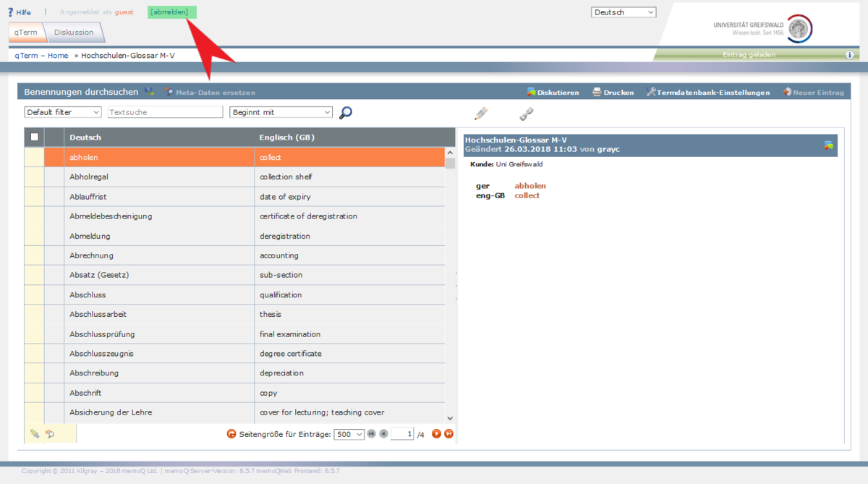Open Termdatenbank-Einstellungen wrench icon
Viewport: 868px width, 484px height.
pyautogui.click(x=651, y=93)
